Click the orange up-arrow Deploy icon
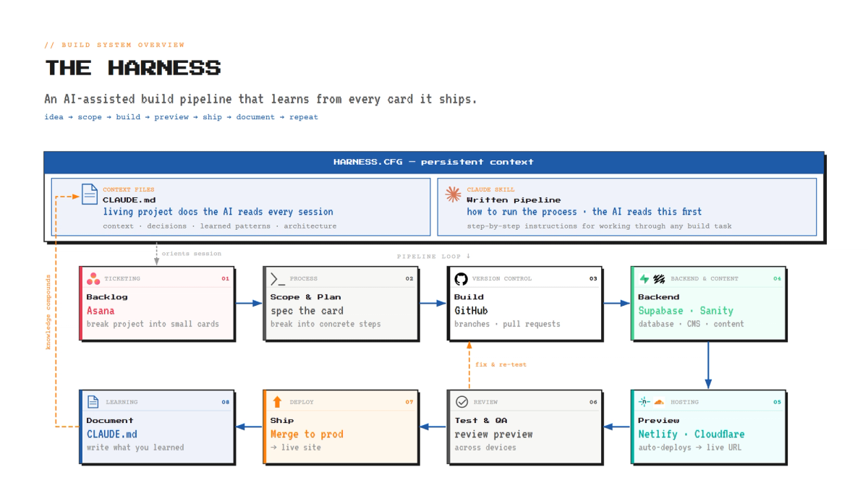 click(277, 402)
